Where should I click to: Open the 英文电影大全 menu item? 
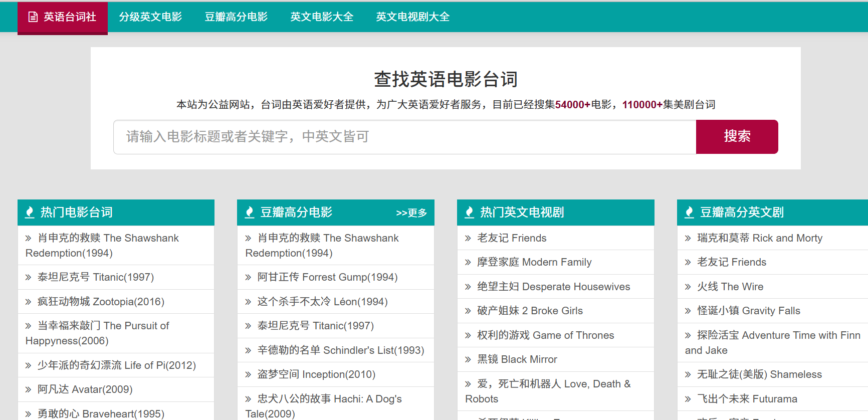[322, 17]
